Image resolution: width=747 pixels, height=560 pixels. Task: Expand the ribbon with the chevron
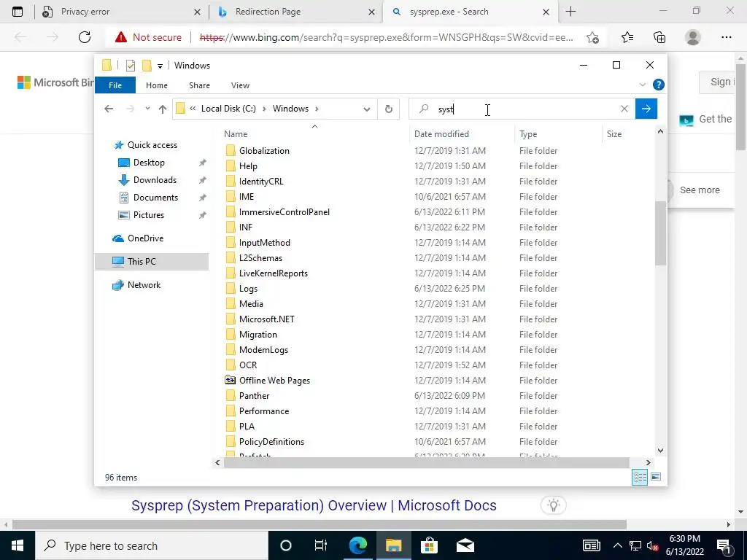642,85
